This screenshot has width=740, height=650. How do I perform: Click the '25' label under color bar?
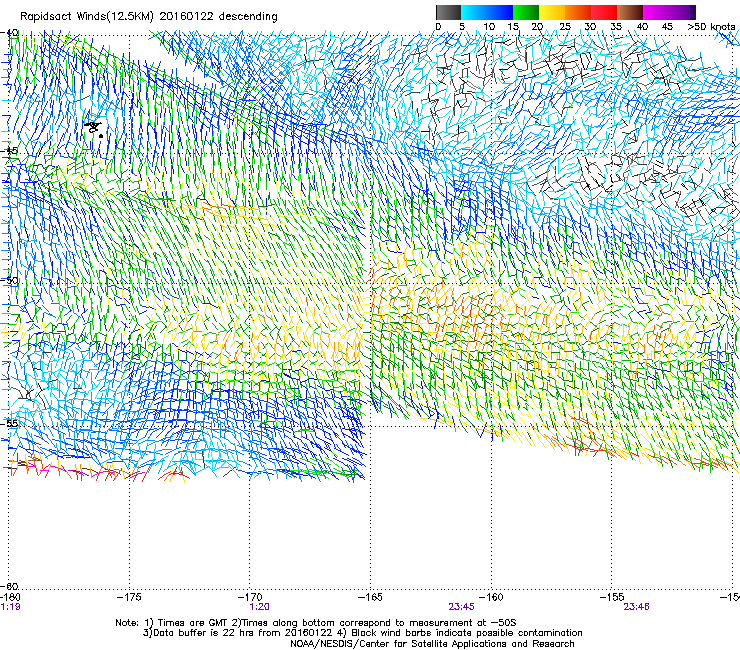click(565, 27)
